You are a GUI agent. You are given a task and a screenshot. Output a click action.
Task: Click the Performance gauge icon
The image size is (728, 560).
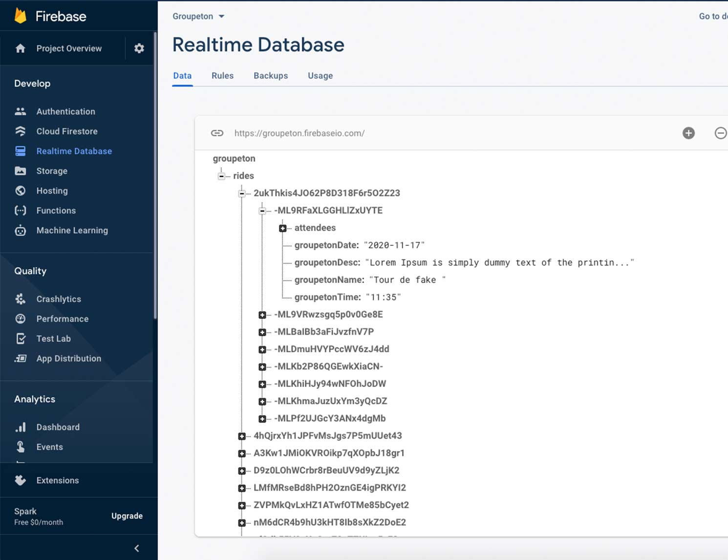pyautogui.click(x=20, y=319)
